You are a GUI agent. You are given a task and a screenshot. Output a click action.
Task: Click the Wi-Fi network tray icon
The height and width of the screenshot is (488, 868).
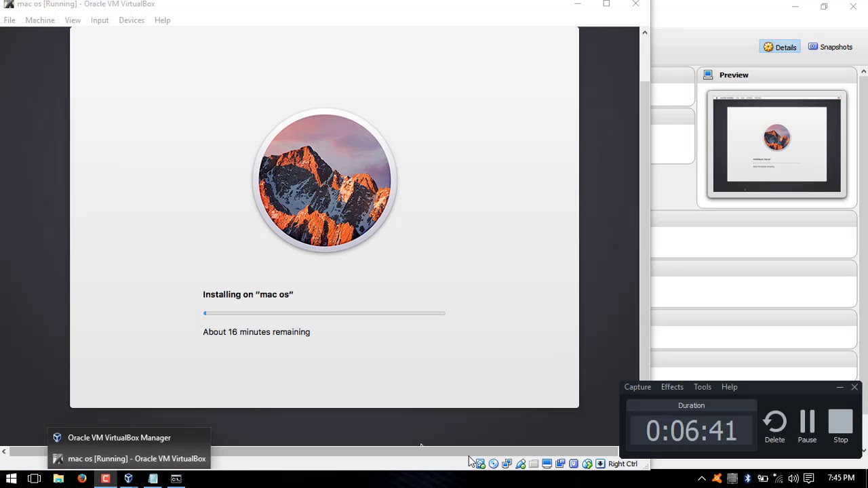pyautogui.click(x=778, y=479)
